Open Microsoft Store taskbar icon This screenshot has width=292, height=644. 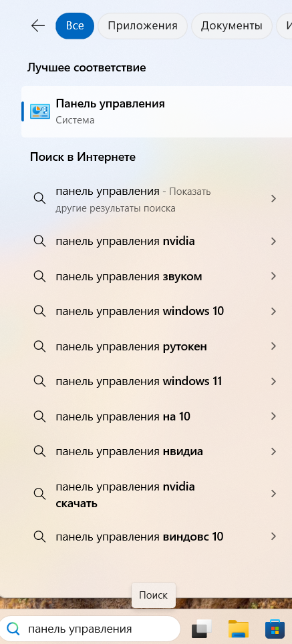[x=275, y=629]
